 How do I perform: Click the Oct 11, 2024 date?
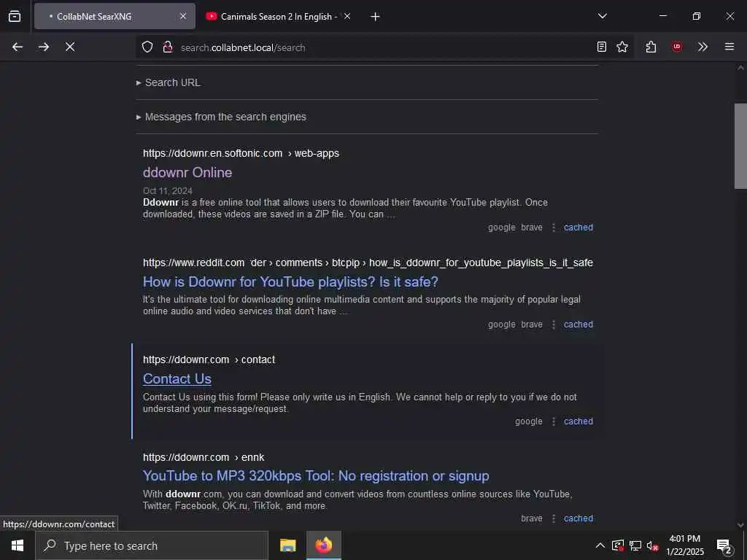[x=168, y=191]
